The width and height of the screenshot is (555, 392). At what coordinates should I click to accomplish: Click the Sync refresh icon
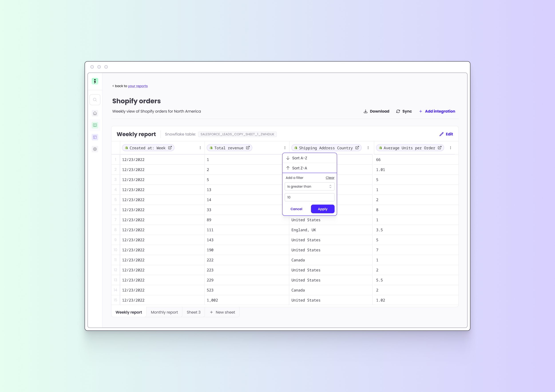398,111
